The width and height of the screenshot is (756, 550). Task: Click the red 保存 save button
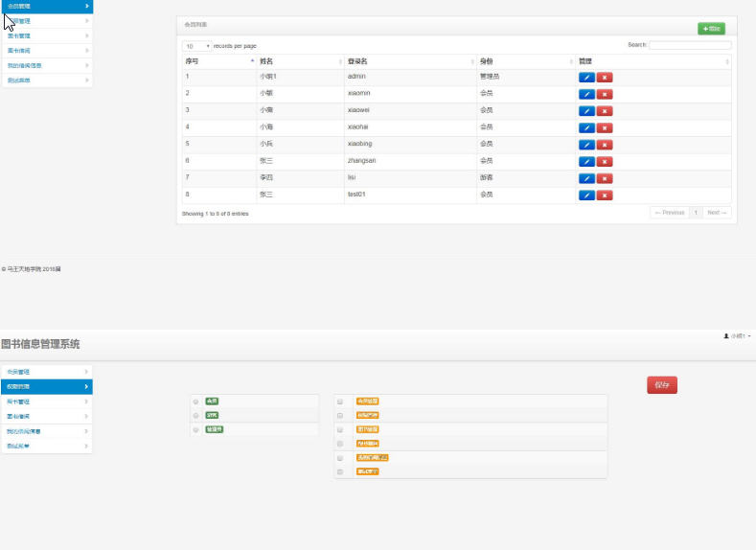[x=662, y=385]
